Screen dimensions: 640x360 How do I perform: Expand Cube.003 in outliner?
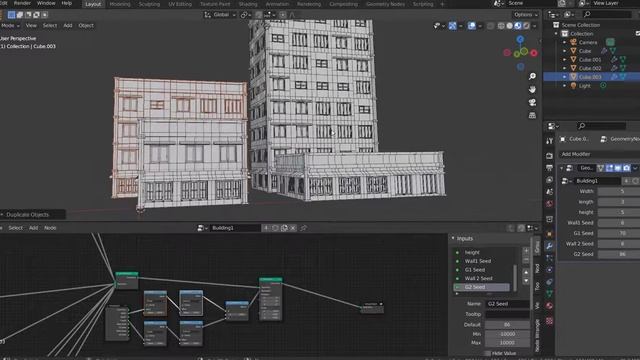tap(564, 77)
